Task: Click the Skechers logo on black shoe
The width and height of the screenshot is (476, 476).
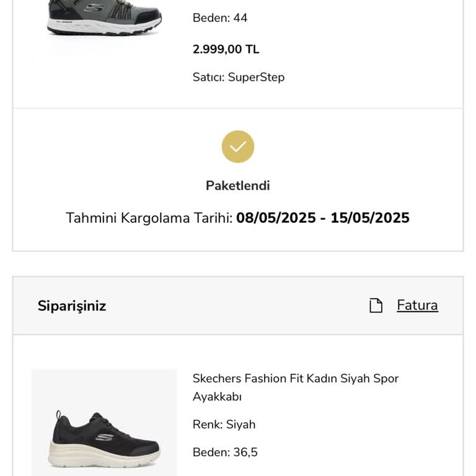Action: (x=104, y=437)
